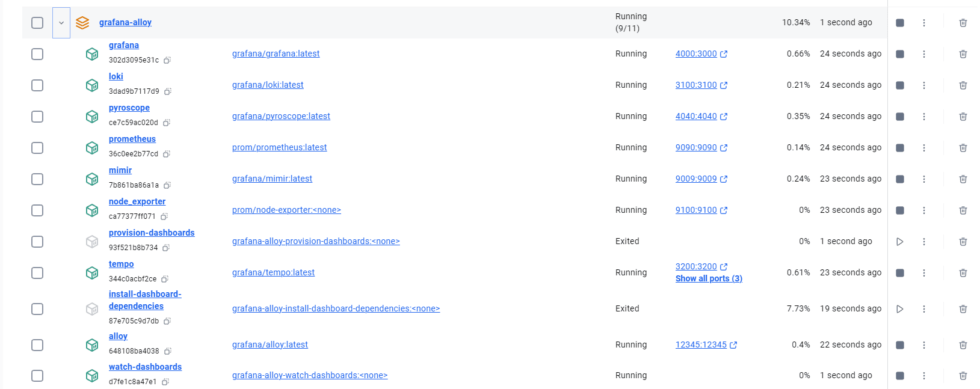Screen dimensions: 980x389
Task: Open prom/prometheus:latest image link
Action: pyautogui.click(x=279, y=147)
